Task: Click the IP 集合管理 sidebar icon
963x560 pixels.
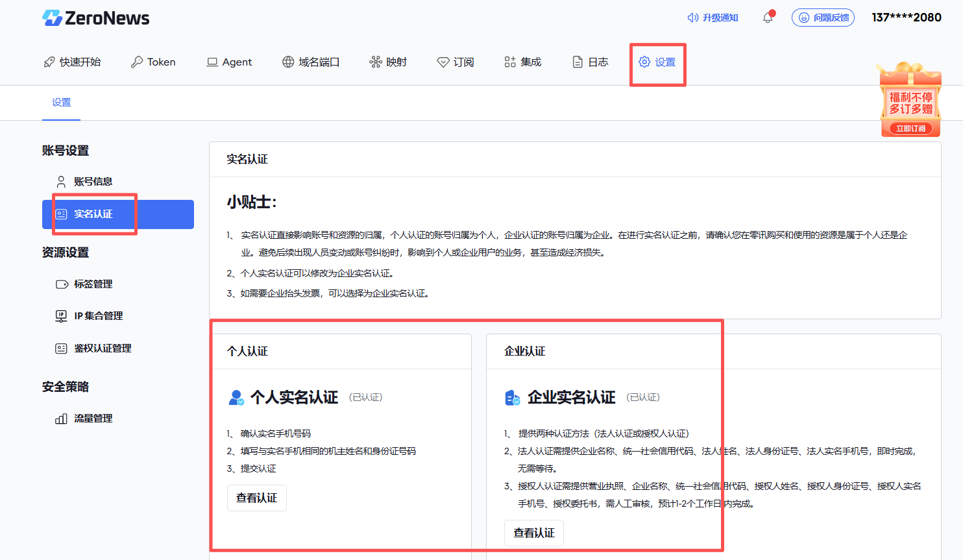Action: (x=61, y=316)
